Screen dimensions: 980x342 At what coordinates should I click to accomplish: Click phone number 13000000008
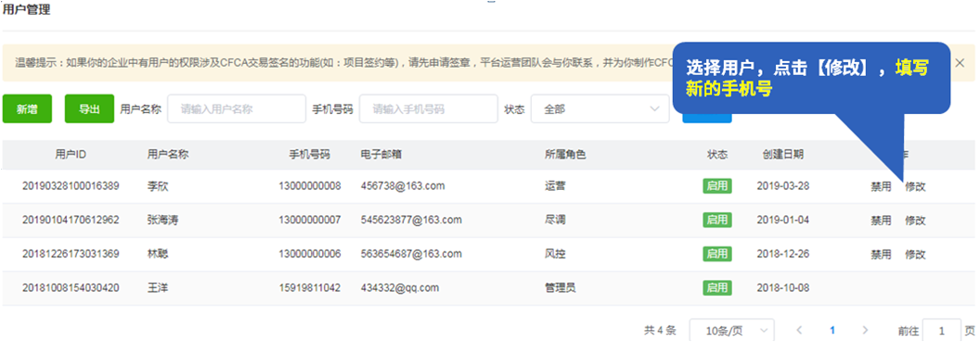(309, 186)
